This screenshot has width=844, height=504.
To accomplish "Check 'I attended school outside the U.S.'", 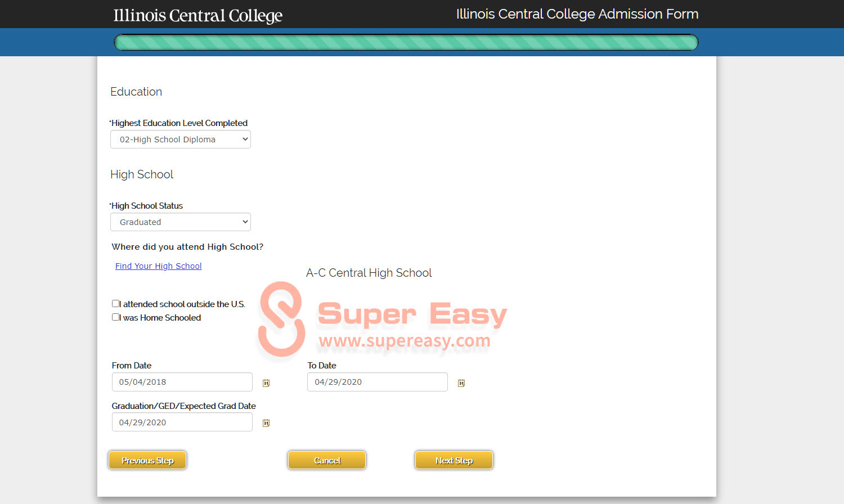I will coord(116,304).
